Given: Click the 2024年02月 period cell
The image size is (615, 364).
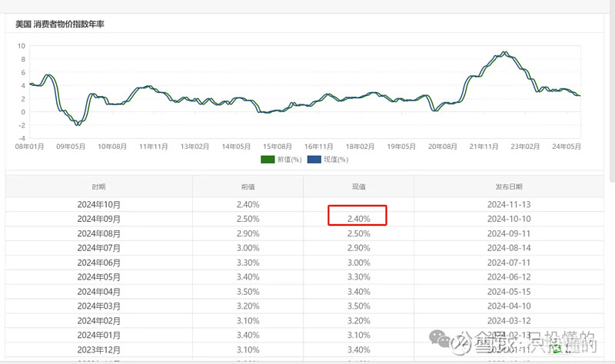Looking at the screenshot, I should point(99,320).
